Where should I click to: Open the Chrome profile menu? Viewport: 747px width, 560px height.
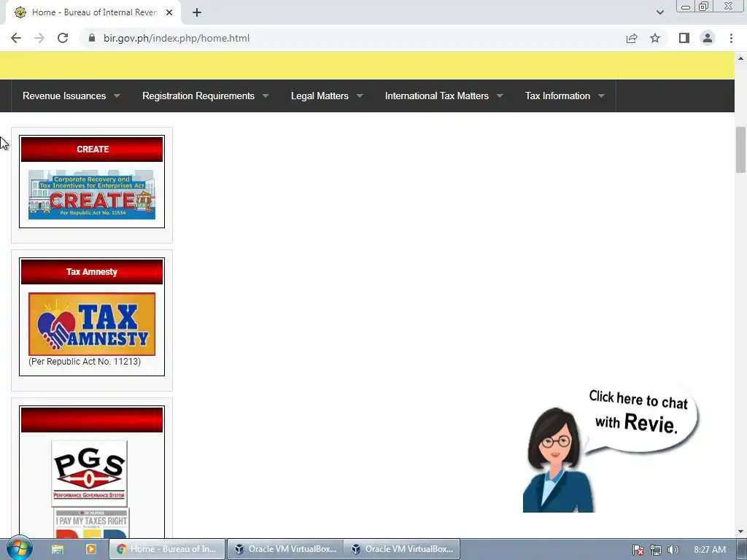click(708, 38)
